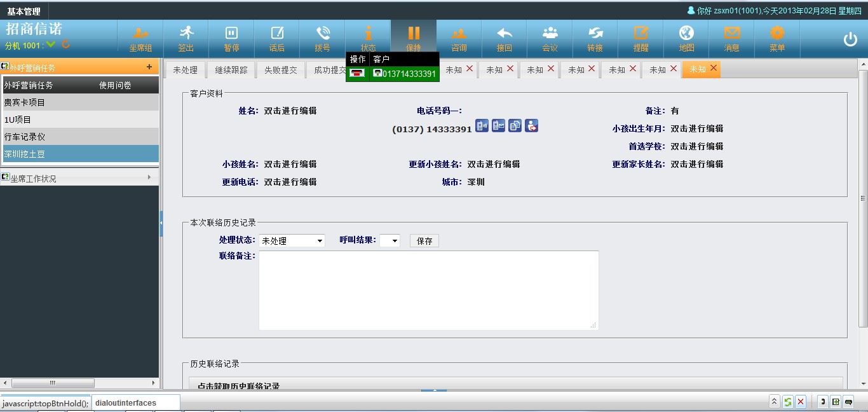Select 行车记录仪 in the task list
The width and height of the screenshot is (868, 412).
pos(79,137)
